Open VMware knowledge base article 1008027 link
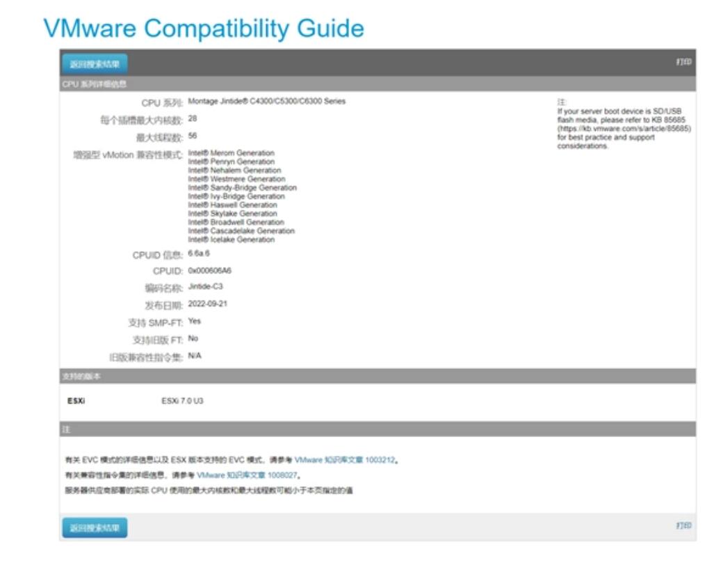Viewport: 728px width, 563px height. [248, 475]
